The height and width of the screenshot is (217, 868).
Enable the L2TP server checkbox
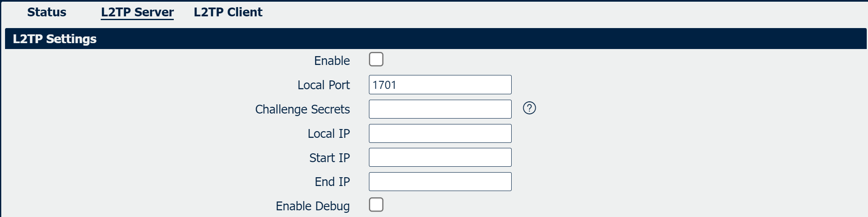pos(376,59)
